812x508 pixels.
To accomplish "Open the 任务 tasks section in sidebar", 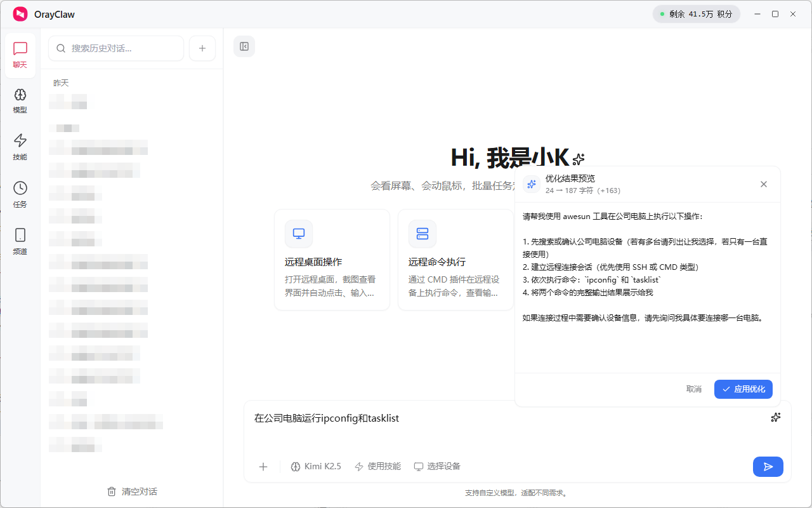I will 20,195.
